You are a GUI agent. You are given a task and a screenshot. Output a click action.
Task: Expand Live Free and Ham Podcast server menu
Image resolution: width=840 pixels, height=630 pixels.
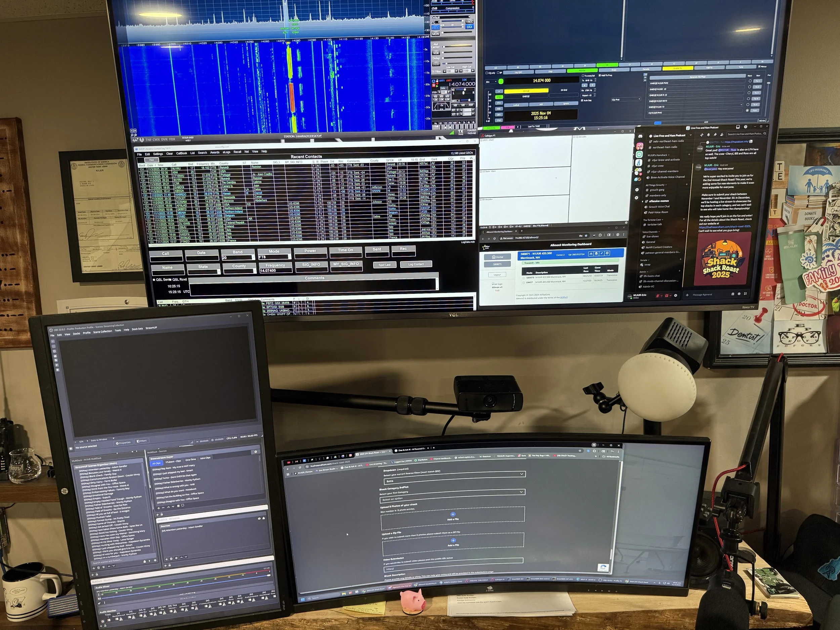690,135
